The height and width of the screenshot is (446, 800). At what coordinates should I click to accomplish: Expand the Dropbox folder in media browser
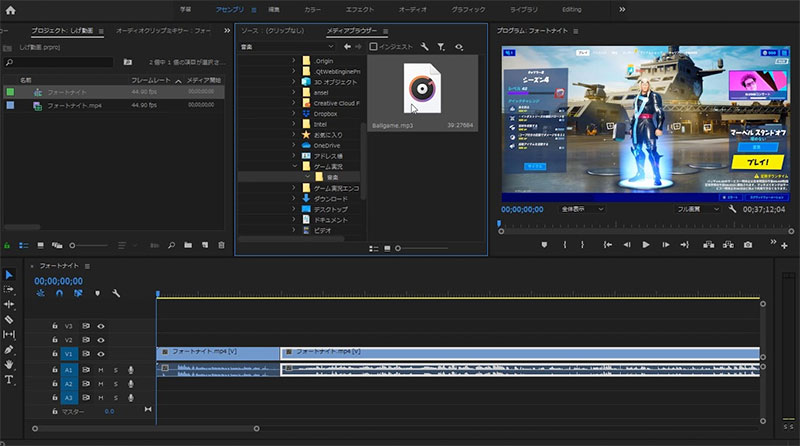(294, 115)
